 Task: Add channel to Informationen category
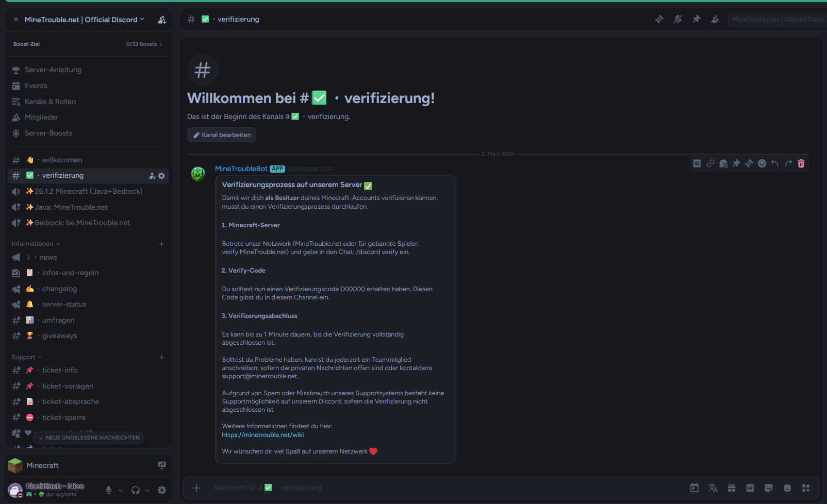coord(161,244)
